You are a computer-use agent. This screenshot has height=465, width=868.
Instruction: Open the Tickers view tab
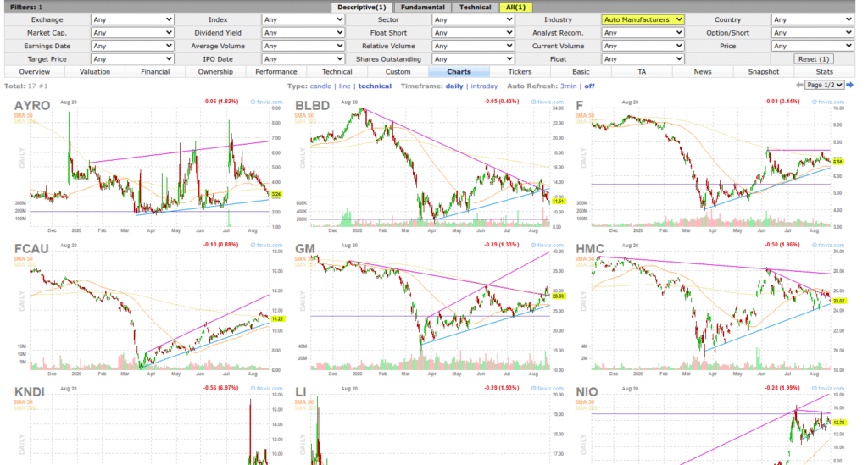pos(520,72)
